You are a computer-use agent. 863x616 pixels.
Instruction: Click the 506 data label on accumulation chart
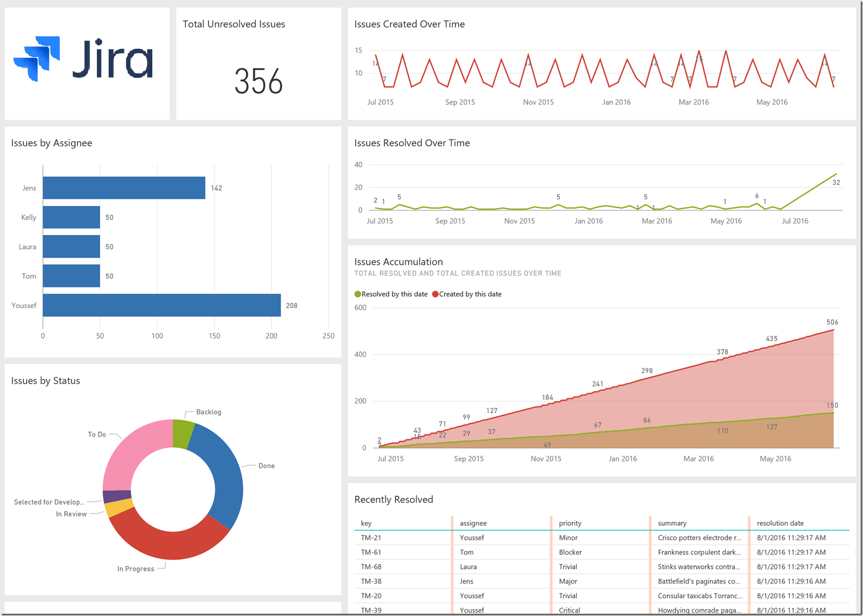point(832,322)
